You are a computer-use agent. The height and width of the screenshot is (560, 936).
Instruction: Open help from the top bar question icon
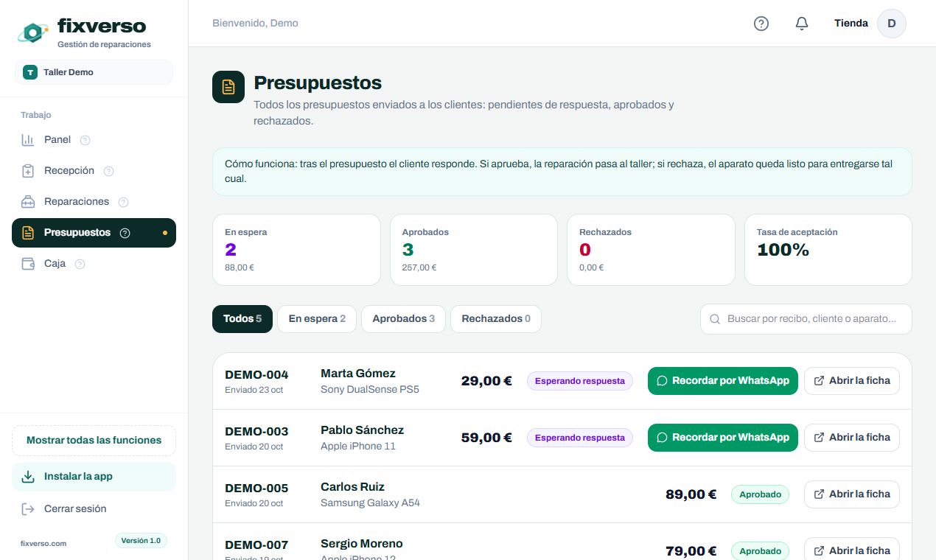click(761, 24)
